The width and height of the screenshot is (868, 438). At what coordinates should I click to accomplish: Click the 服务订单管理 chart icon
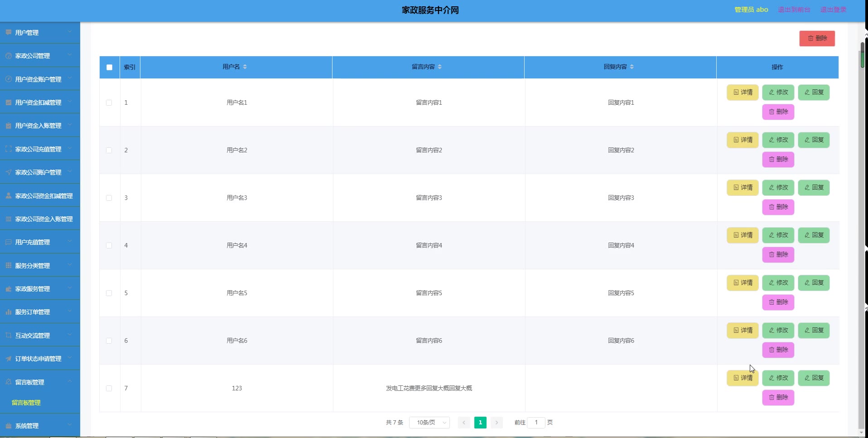[x=9, y=312]
